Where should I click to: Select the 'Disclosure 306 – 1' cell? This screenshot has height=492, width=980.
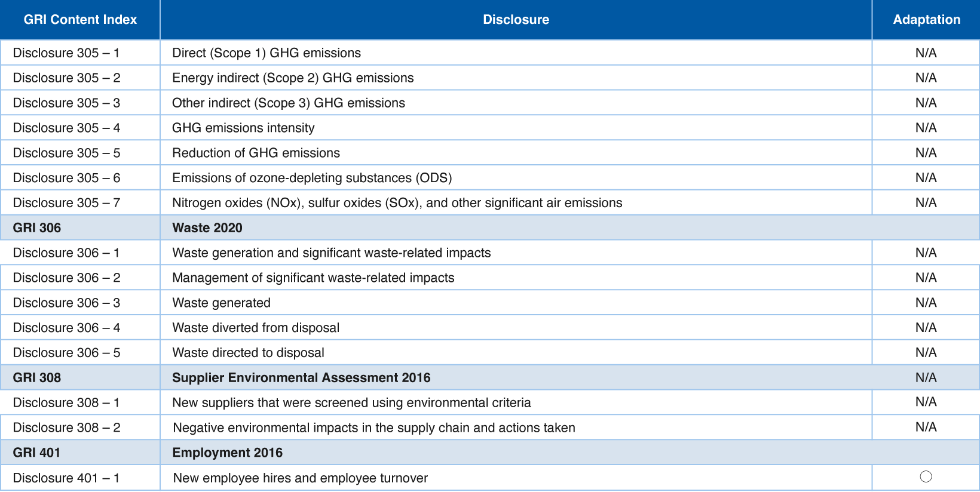[x=80, y=253]
